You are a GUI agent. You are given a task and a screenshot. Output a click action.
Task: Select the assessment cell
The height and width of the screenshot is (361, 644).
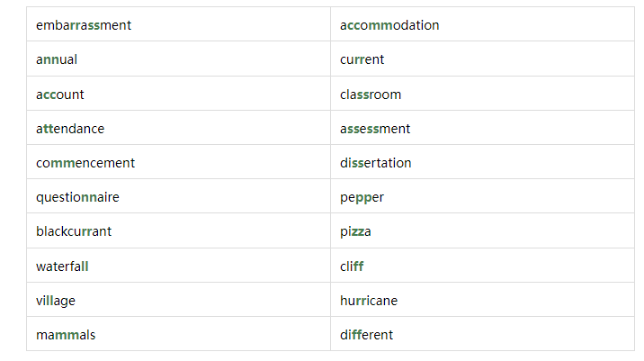point(483,128)
